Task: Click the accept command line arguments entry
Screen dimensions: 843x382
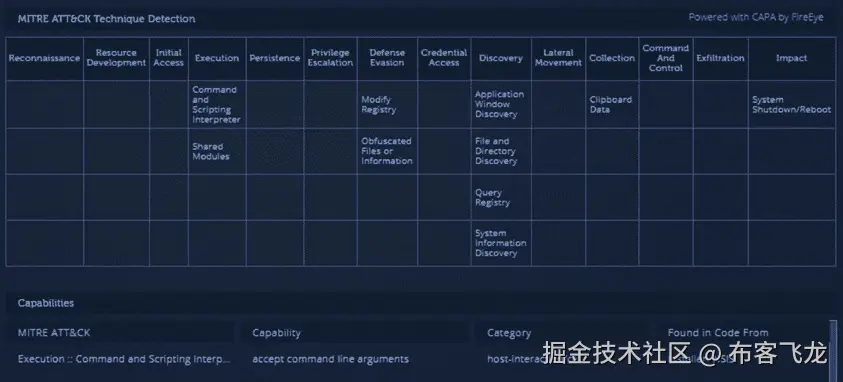Action: (331, 359)
